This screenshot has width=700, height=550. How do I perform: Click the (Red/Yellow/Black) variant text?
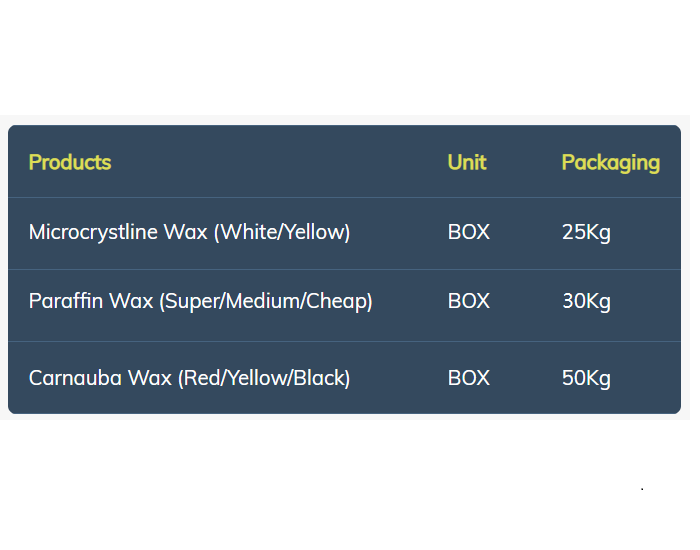tap(264, 379)
